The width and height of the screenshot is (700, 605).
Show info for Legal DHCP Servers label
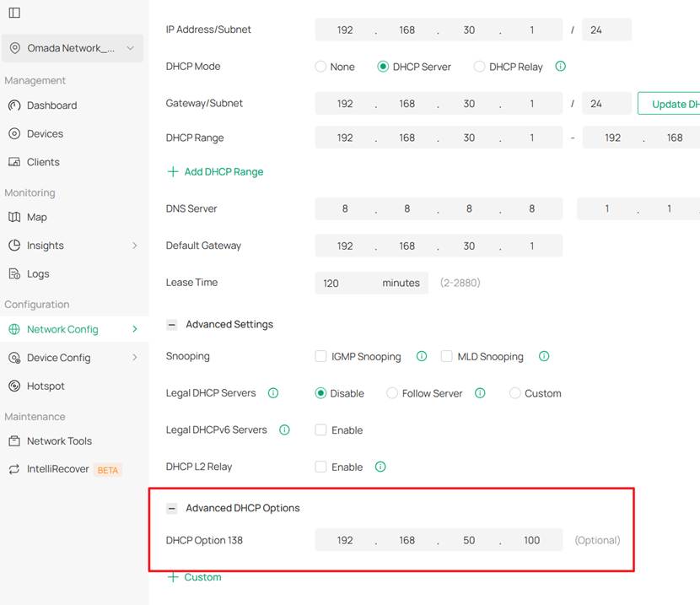tap(272, 392)
